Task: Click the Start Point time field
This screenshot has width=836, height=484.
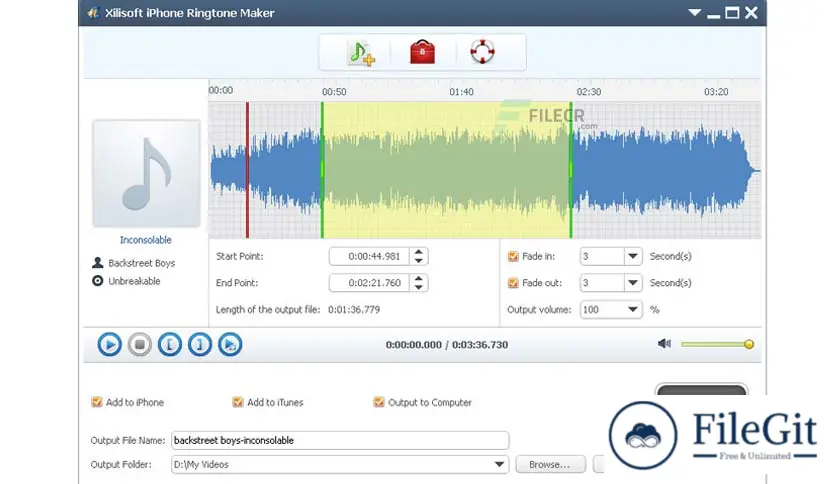Action: tap(369, 256)
